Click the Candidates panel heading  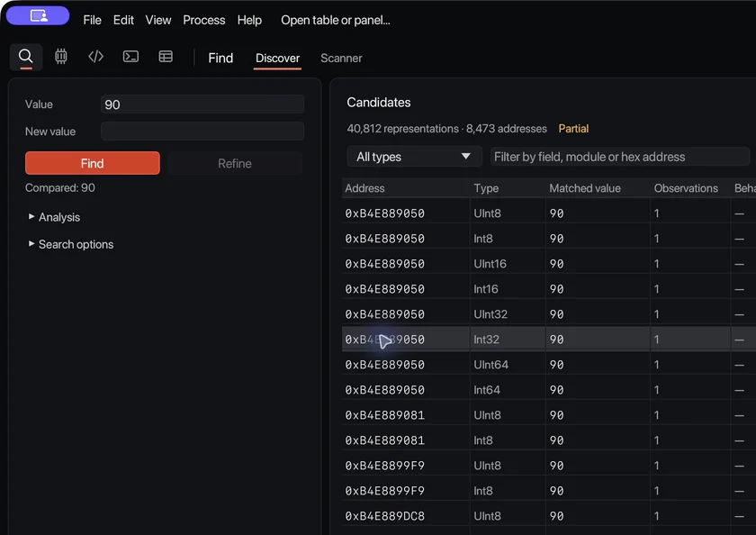(x=379, y=103)
